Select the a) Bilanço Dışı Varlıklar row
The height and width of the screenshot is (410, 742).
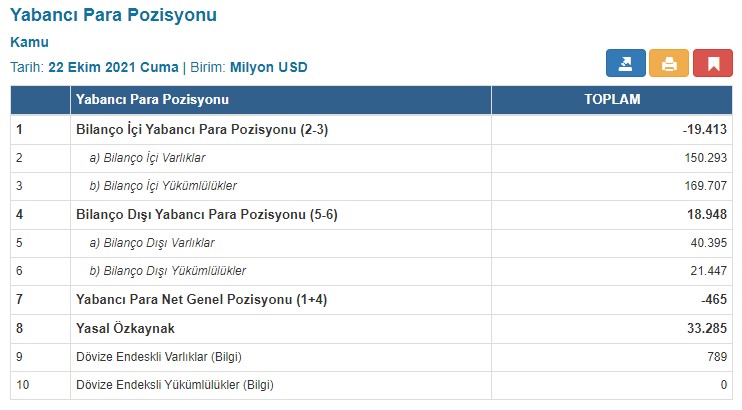(152, 243)
